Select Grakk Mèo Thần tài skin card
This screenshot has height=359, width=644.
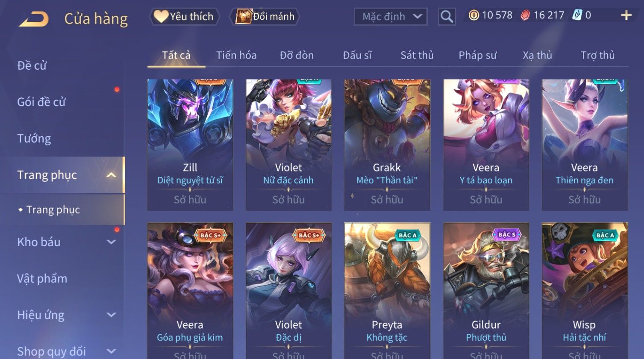387,145
